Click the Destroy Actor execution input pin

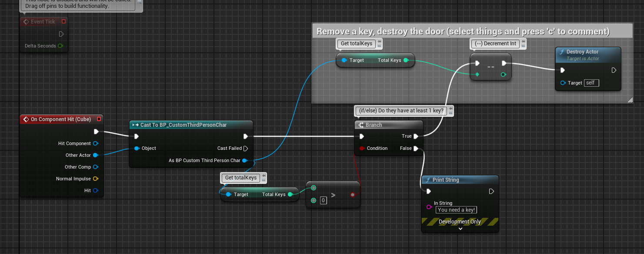pyautogui.click(x=563, y=70)
